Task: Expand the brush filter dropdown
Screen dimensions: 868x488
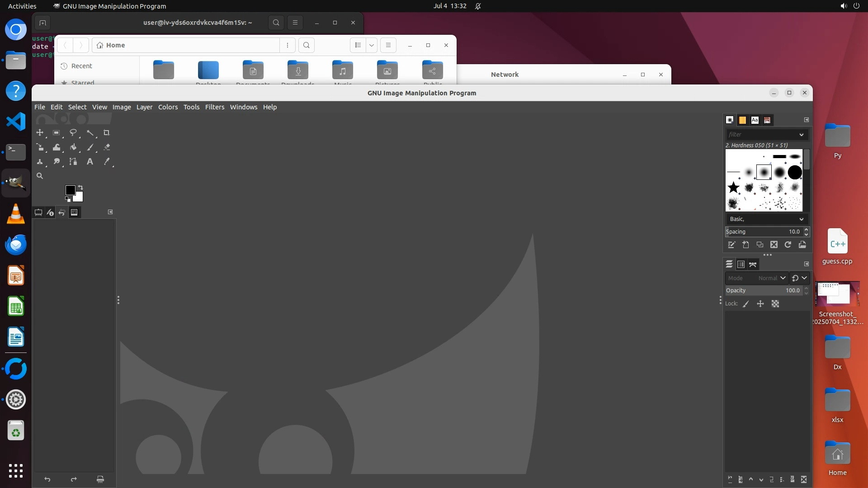Action: pyautogui.click(x=801, y=135)
